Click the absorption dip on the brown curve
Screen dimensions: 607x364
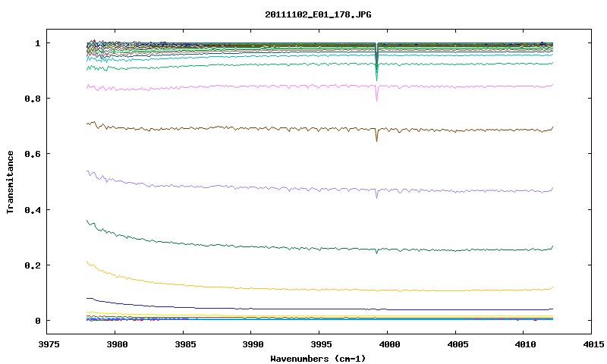coord(376,136)
